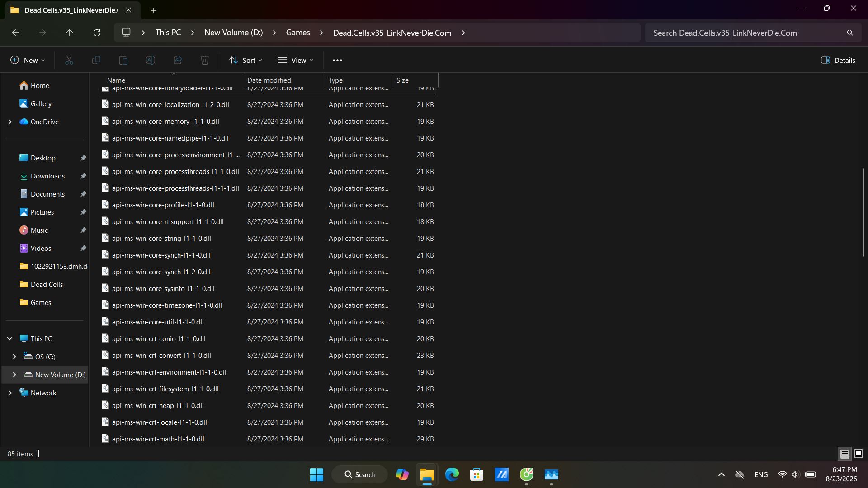868x488 pixels.
Task: Launch Copilot from the taskbar
Action: pyautogui.click(x=402, y=474)
